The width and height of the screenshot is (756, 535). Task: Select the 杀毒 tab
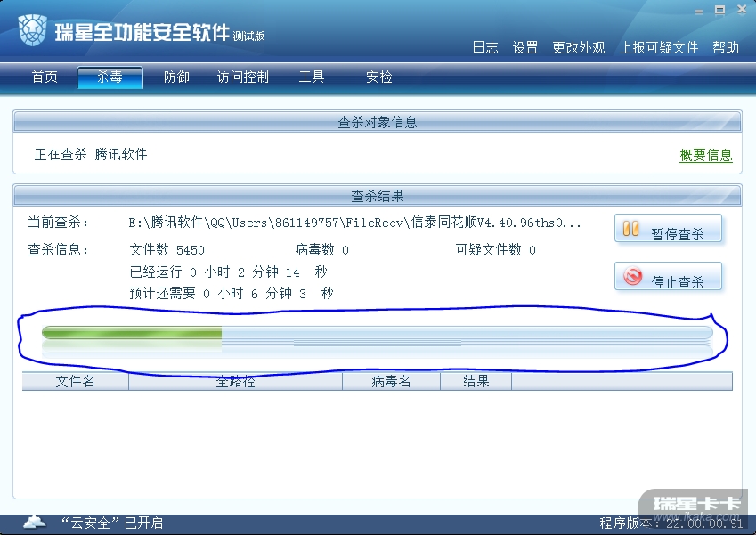pos(110,77)
